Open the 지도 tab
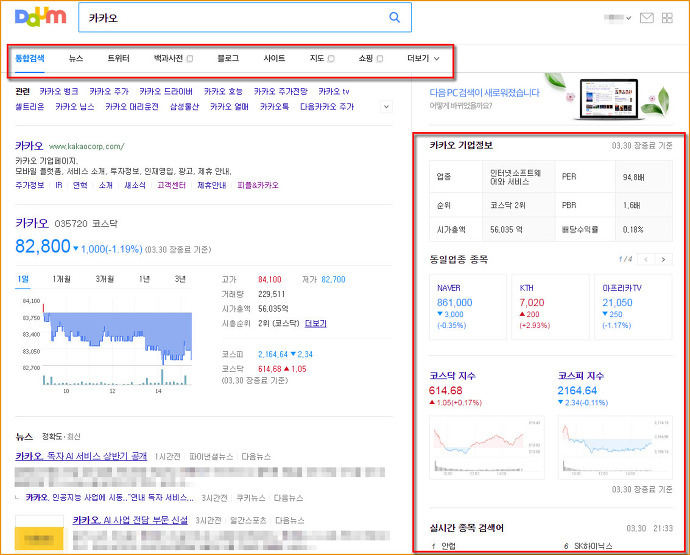The height and width of the screenshot is (555, 690). pyautogui.click(x=317, y=58)
